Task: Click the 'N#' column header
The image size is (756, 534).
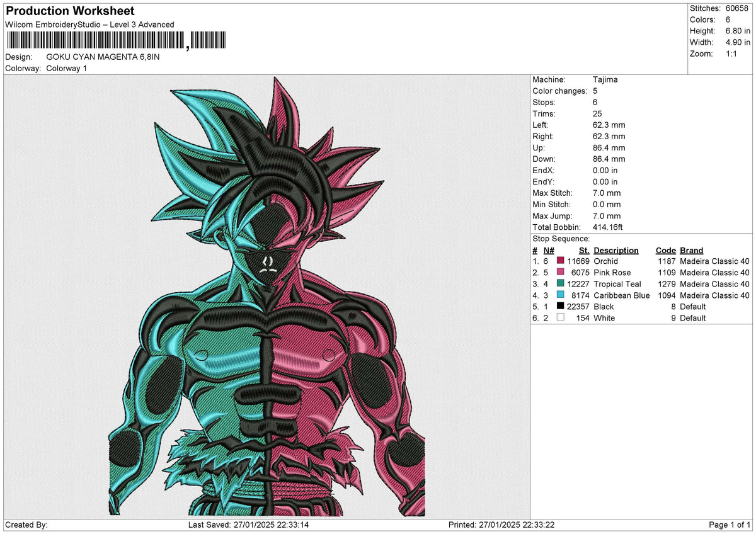Action: (x=549, y=250)
